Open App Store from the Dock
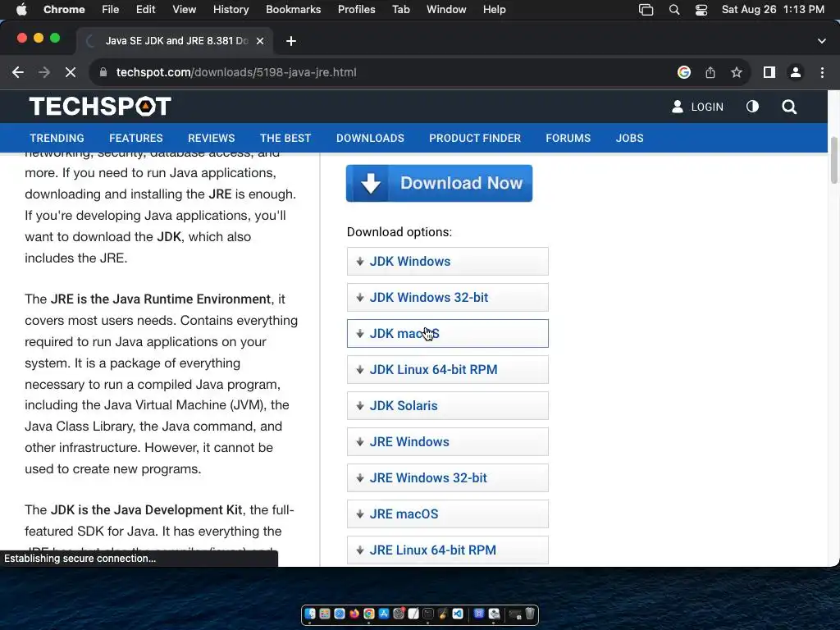Viewport: 840px width, 630px height. (x=384, y=614)
